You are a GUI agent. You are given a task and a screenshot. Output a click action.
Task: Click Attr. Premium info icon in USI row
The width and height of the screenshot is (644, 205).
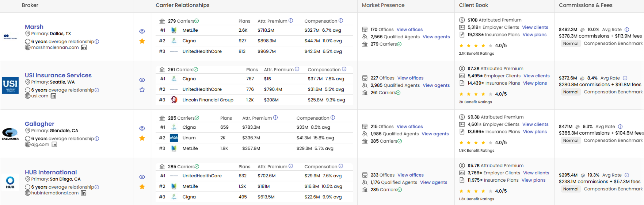coord(297,69)
